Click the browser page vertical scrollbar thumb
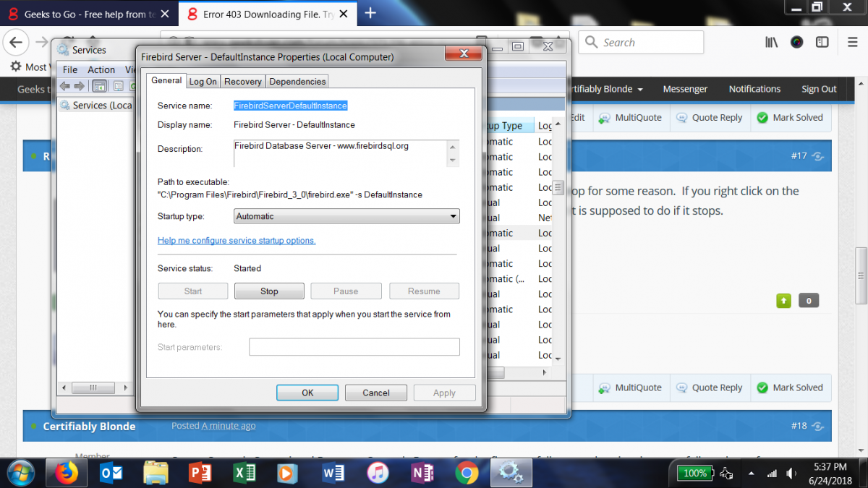The width and height of the screenshot is (868, 488). [861, 275]
